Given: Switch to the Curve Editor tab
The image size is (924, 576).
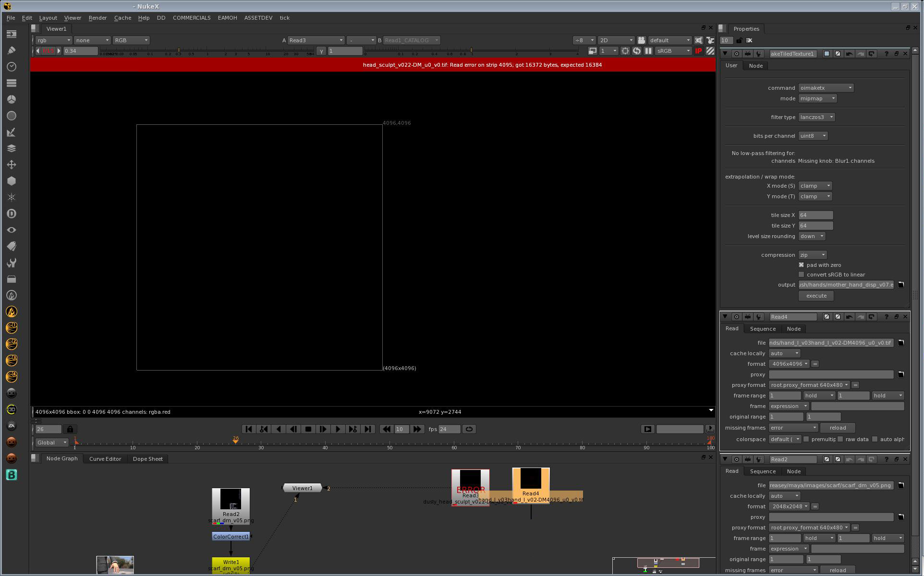Looking at the screenshot, I should tap(105, 459).
